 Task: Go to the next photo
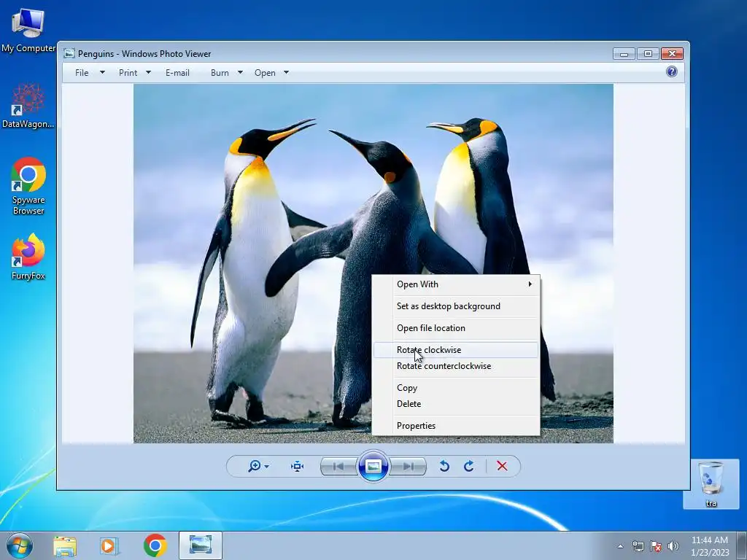pos(408,467)
